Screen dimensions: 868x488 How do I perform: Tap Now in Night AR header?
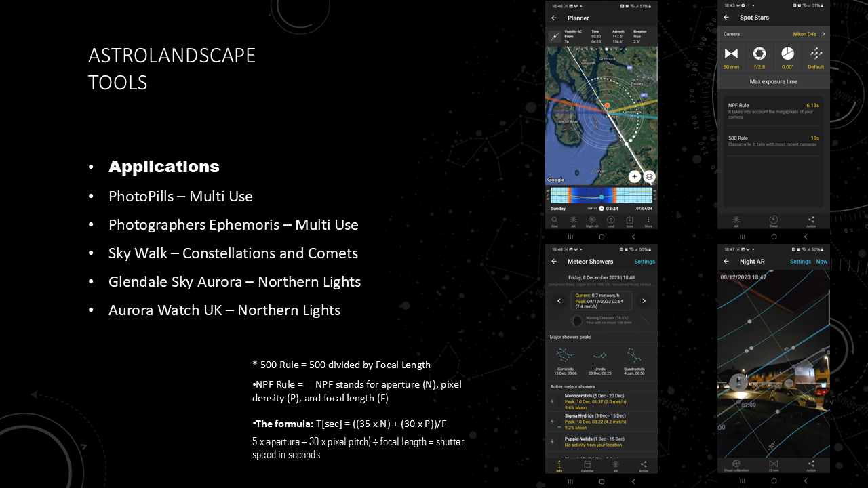tap(821, 262)
